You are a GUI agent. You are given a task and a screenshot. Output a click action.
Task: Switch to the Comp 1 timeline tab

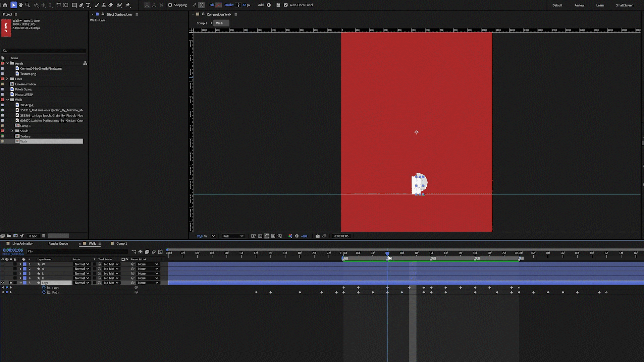coord(121,244)
